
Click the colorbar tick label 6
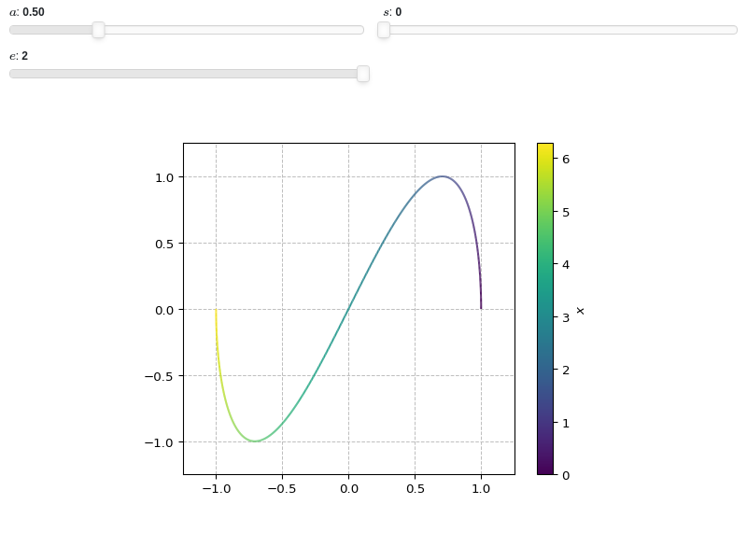566,159
